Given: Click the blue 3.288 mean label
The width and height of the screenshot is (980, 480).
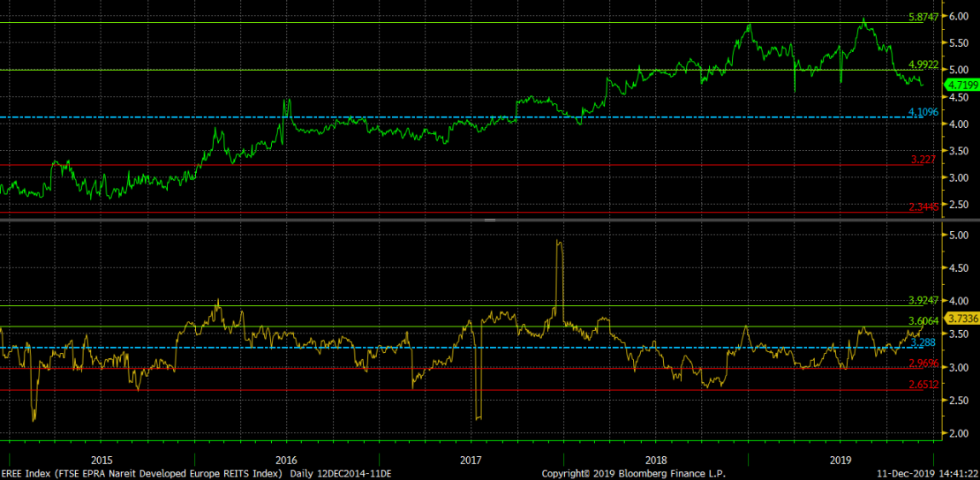Looking at the screenshot, I should (x=923, y=342).
